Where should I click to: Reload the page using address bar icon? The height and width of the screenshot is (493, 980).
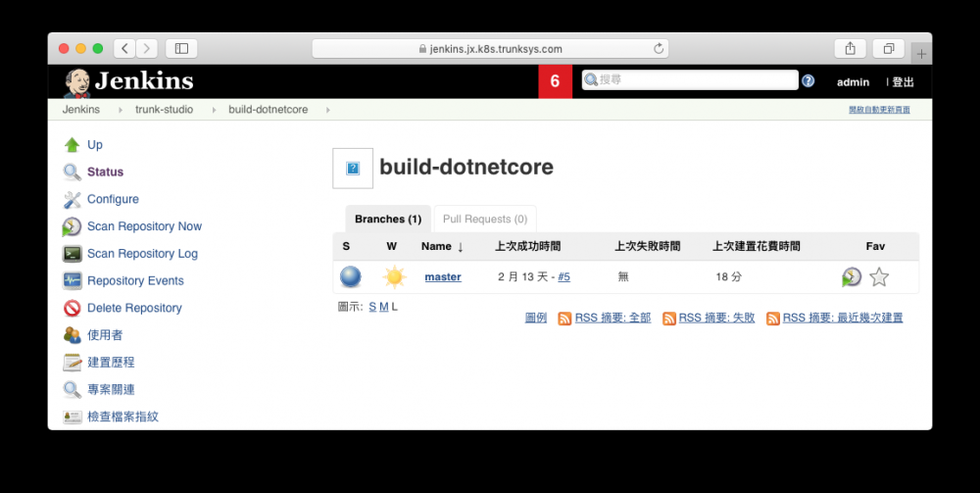[659, 49]
